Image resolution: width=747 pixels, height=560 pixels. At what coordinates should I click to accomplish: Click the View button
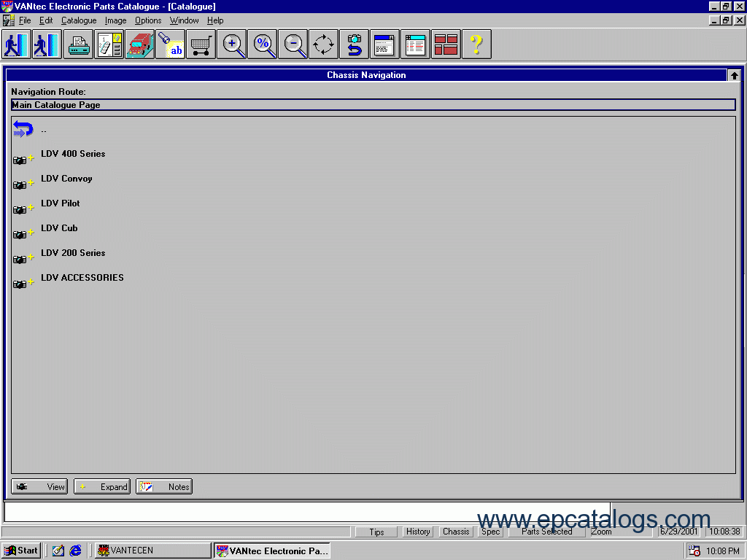click(x=39, y=486)
